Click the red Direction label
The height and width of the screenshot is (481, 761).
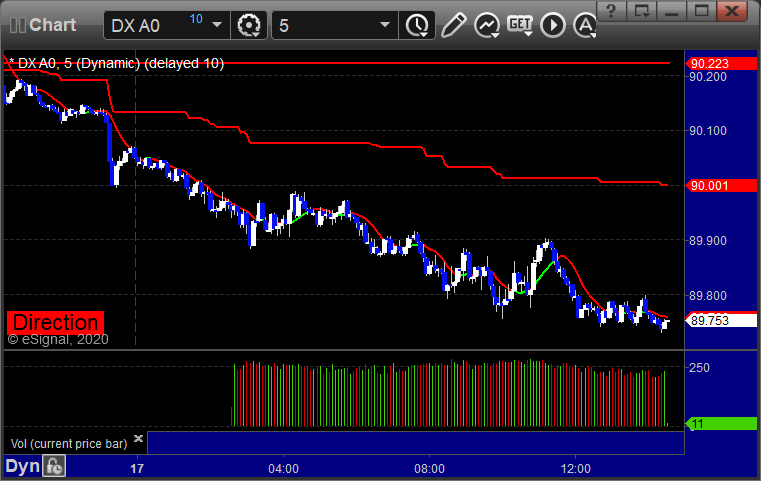click(55, 322)
